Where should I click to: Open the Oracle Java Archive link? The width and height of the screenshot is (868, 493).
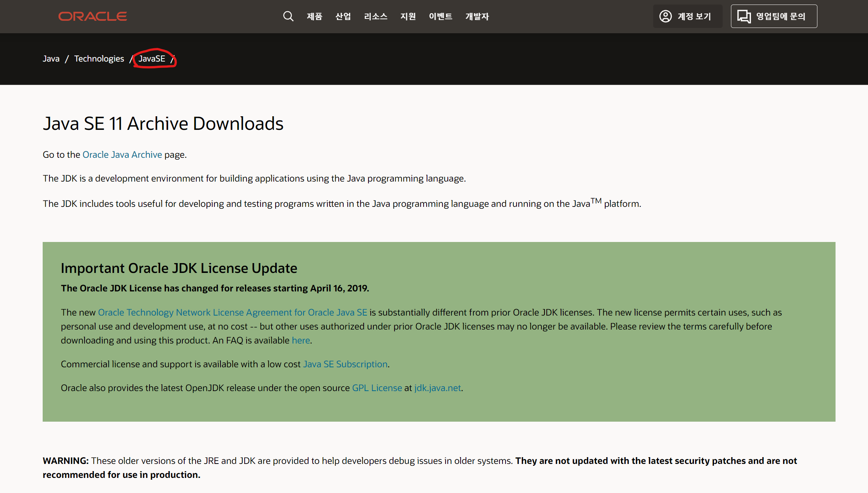click(122, 155)
